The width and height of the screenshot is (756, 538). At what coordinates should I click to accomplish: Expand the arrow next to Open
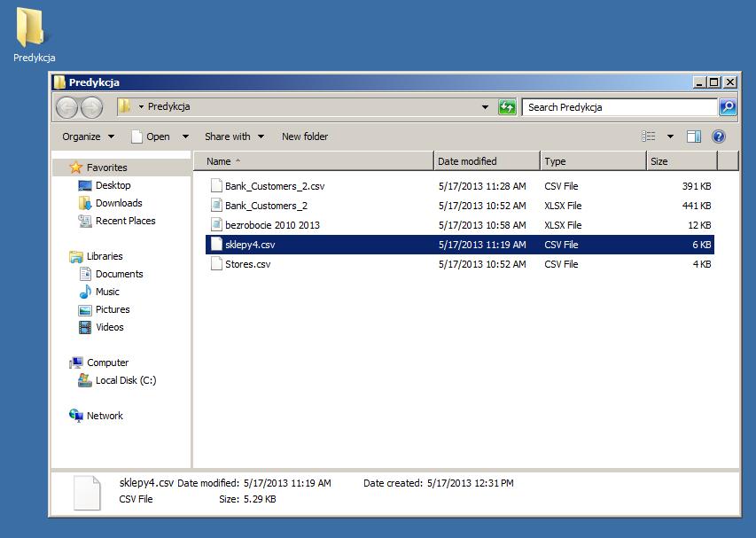coord(185,136)
